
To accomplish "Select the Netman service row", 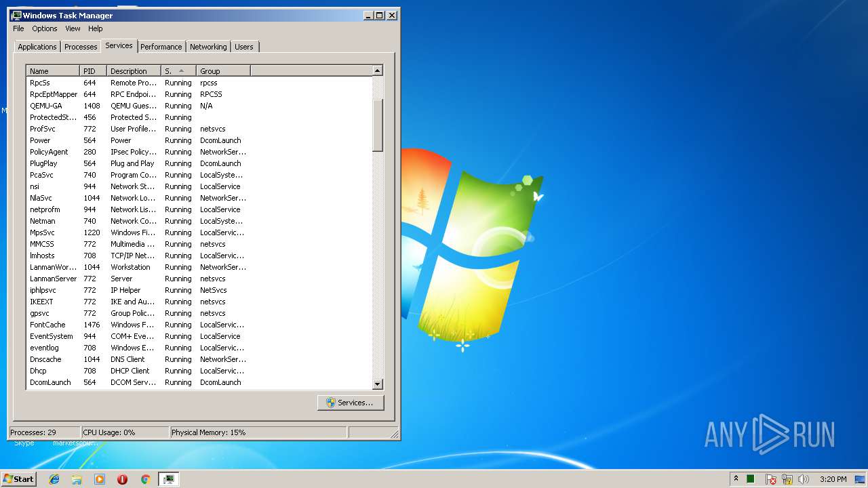I will point(199,221).
